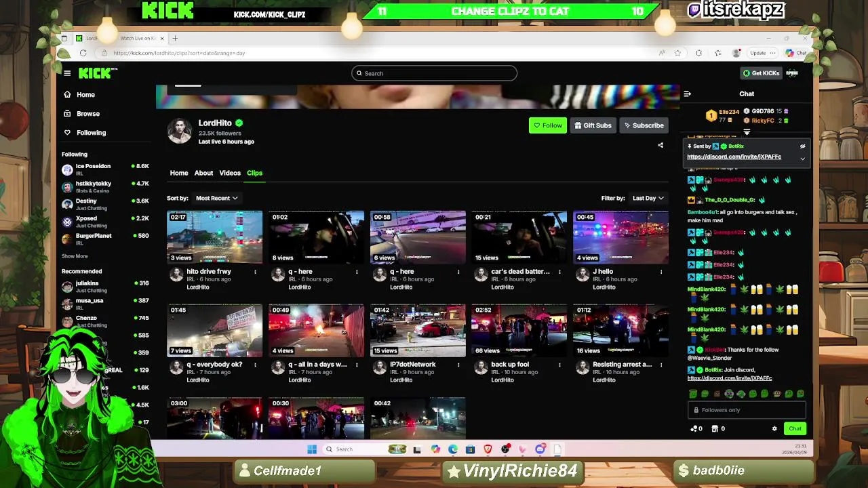Screen dimensions: 868x488
Task: Collapse chat panel using arrow icon
Action: pos(687,94)
